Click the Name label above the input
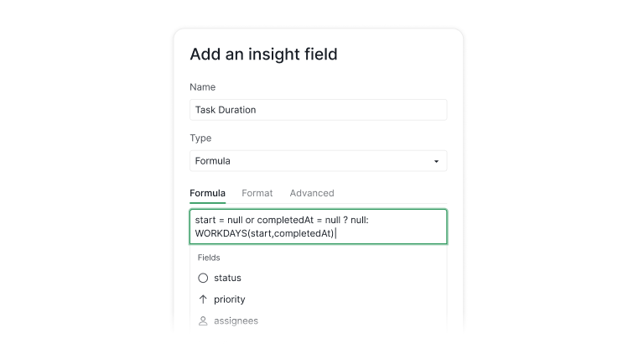 pyautogui.click(x=202, y=87)
